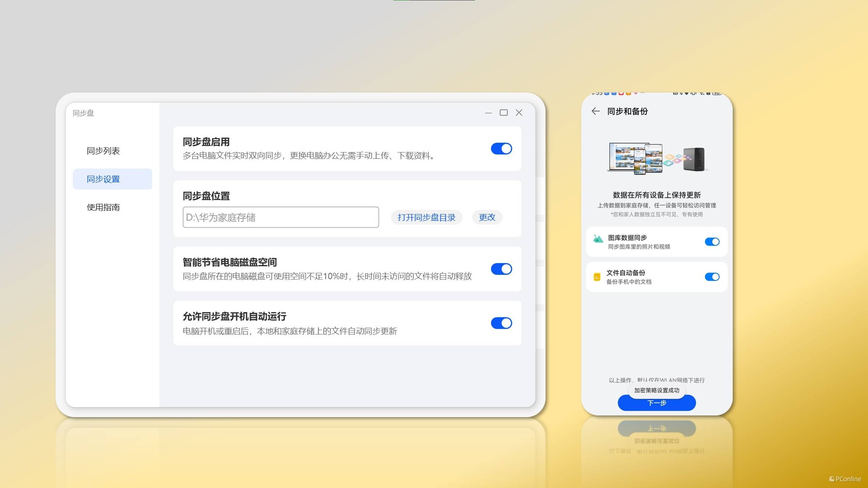Toggle the 图库数据同步 switch

pos(712,242)
